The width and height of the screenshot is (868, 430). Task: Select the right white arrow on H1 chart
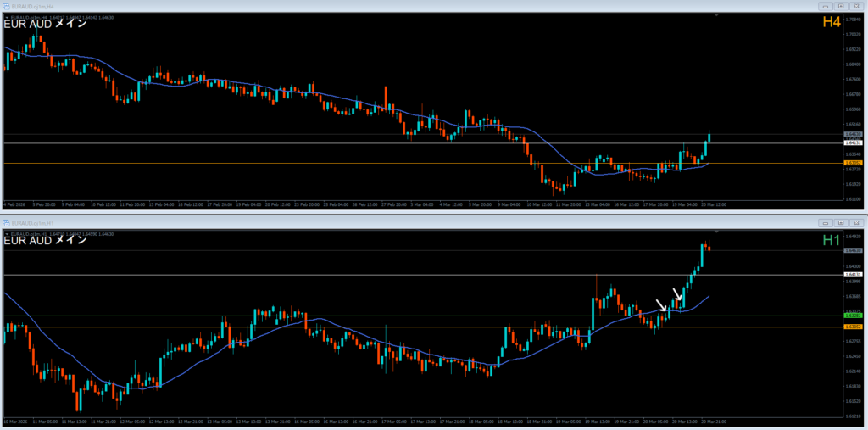677,293
